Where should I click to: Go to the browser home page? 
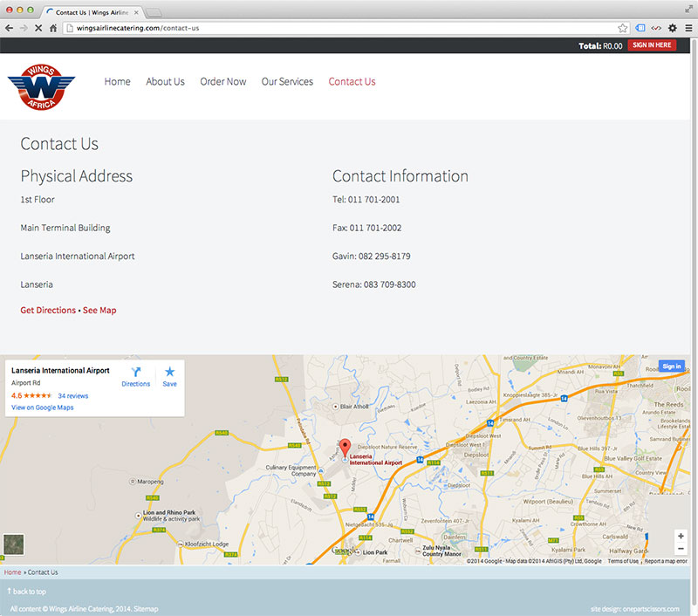pyautogui.click(x=53, y=28)
